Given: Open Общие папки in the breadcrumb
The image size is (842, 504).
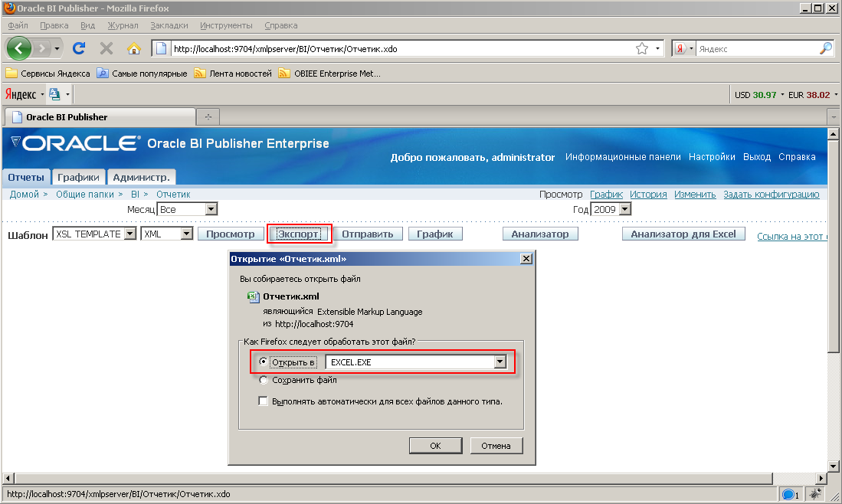Looking at the screenshot, I should (x=85, y=195).
